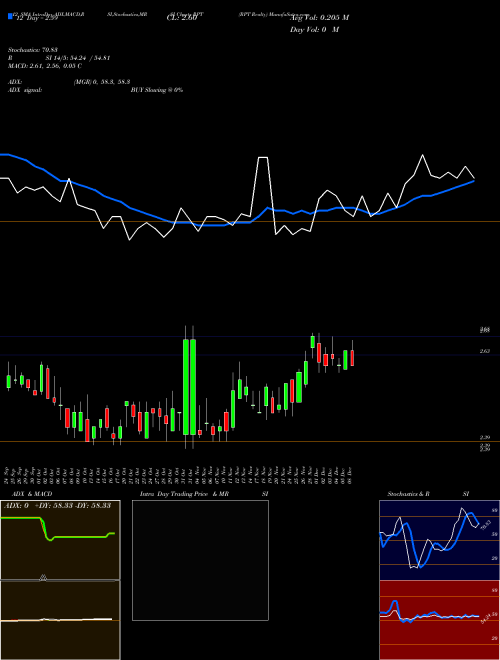This screenshot has height=660, width=500.
Task: Click the '2.39' price axis label
Action: [484, 438]
